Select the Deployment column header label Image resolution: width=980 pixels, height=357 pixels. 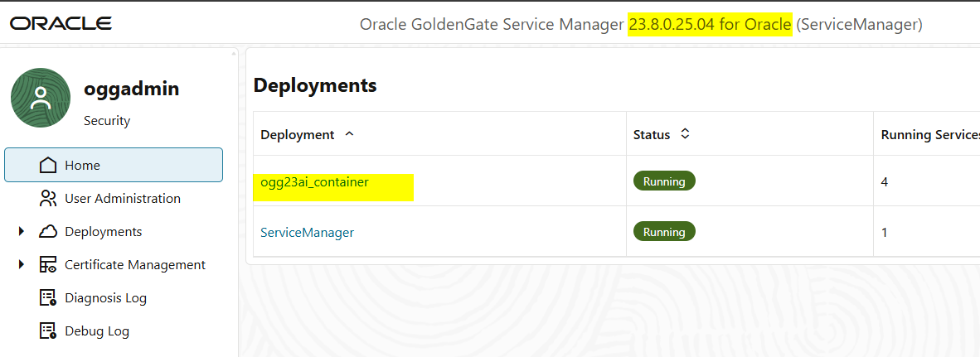coord(297,134)
